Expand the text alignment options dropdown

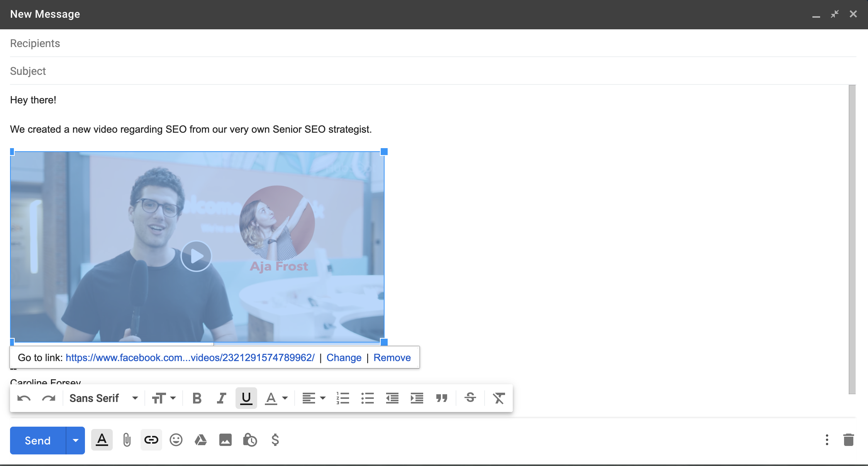(x=319, y=398)
